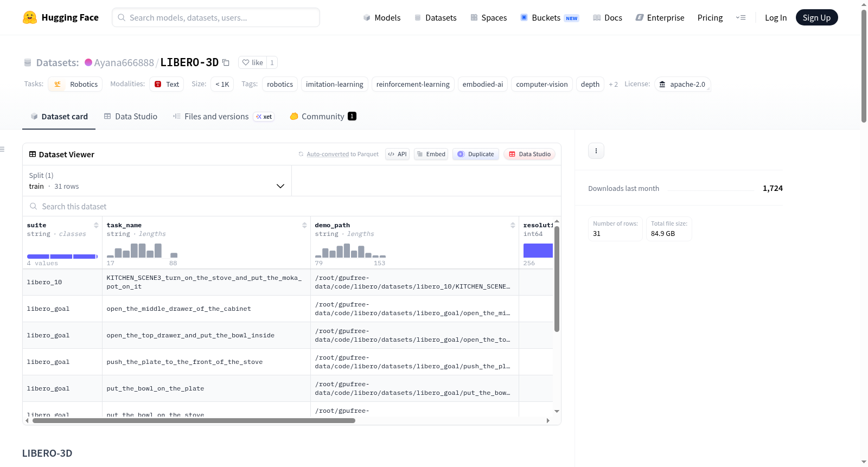This screenshot has width=868, height=467.
Task: Click the open_the_top_drawer_and_put_the_bowl_inside cell
Action: pyautogui.click(x=206, y=335)
